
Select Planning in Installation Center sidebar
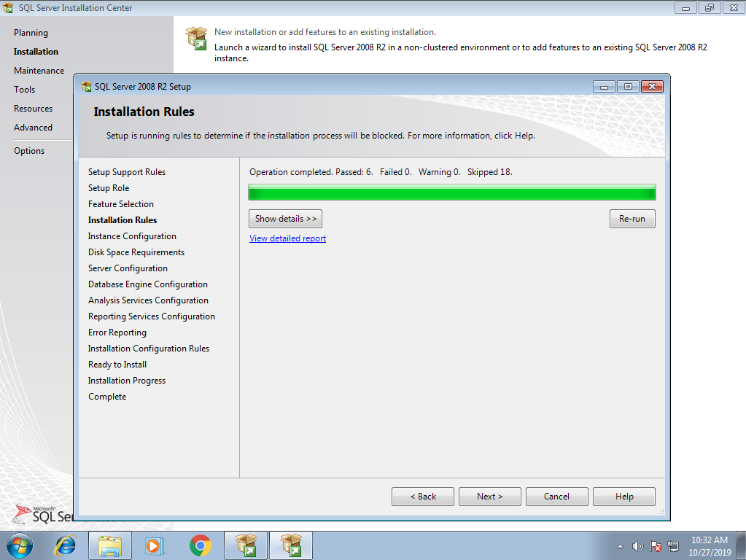[x=31, y=33]
